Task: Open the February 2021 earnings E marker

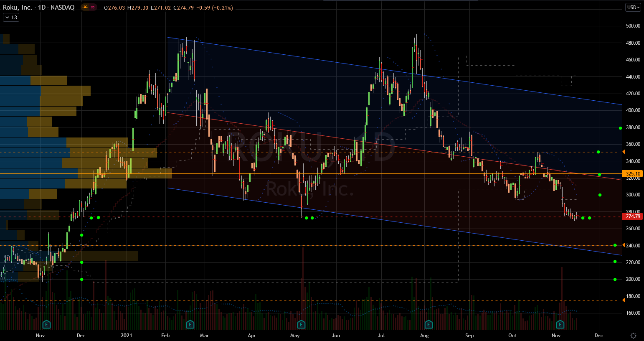Action: (x=190, y=324)
